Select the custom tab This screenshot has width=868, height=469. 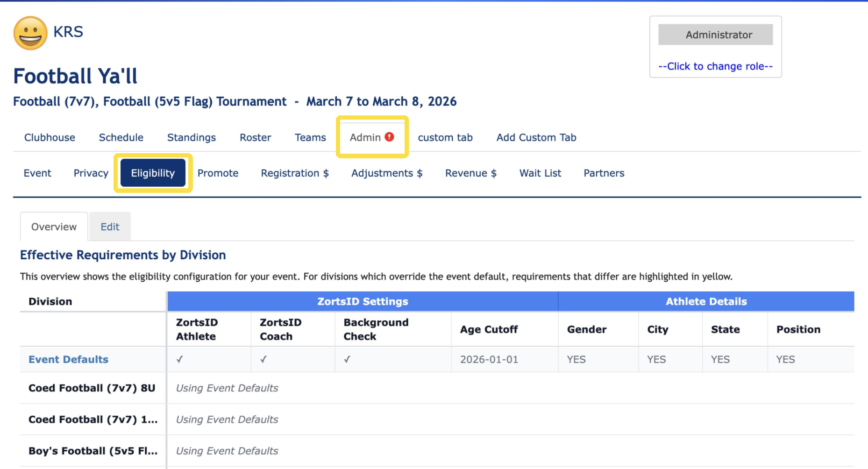point(445,138)
